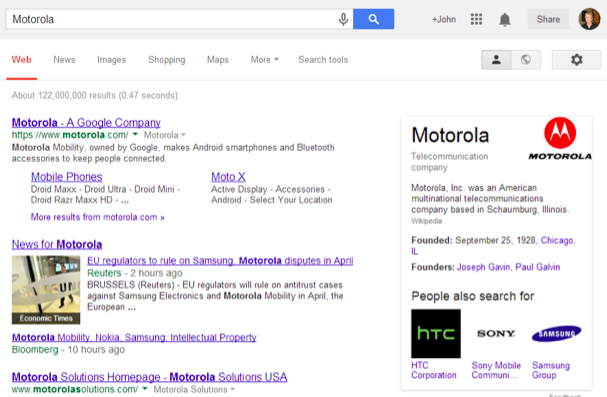Image resolution: width=607 pixels, height=397 pixels.
Task: Click More results from motorola.com
Action: [x=98, y=217]
